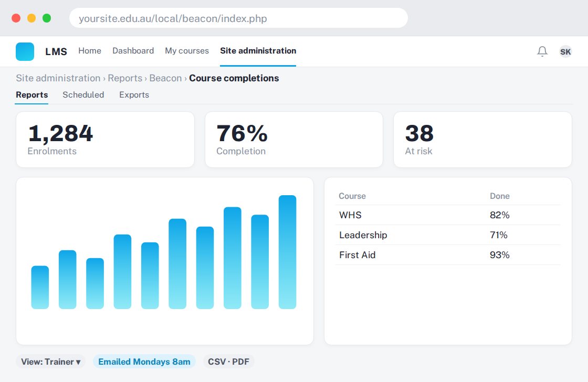Click the Done column header

(499, 196)
